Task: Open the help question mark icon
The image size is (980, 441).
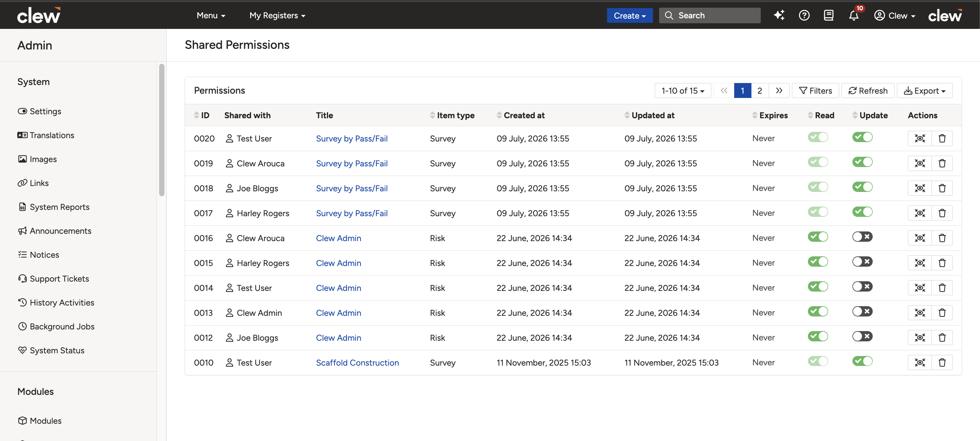Action: (804, 15)
